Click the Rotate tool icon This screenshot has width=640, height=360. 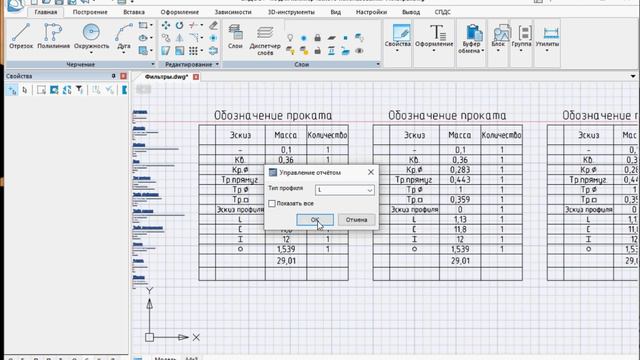coord(180,25)
